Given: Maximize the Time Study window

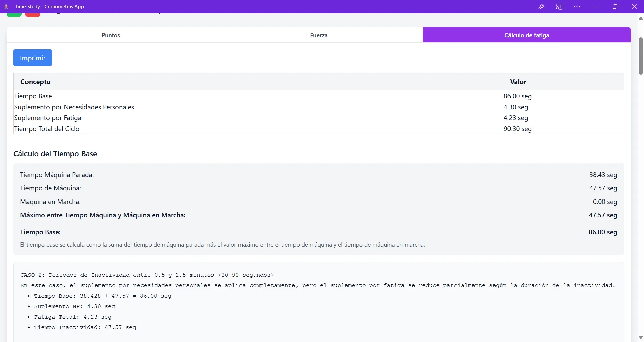Looking at the screenshot, I should [x=615, y=7].
